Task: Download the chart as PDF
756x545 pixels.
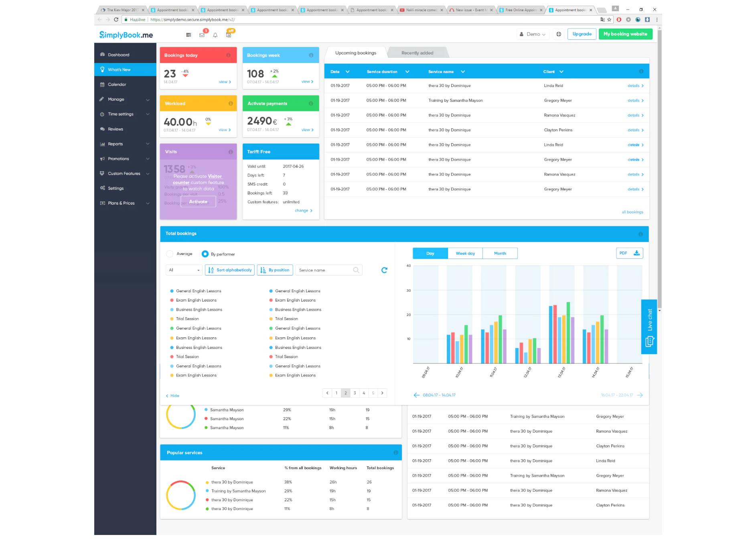Action: click(629, 253)
